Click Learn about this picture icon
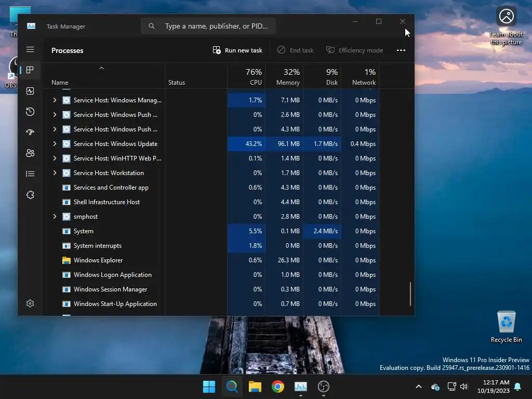Viewport: 532px width, 399px height. [x=506, y=26]
